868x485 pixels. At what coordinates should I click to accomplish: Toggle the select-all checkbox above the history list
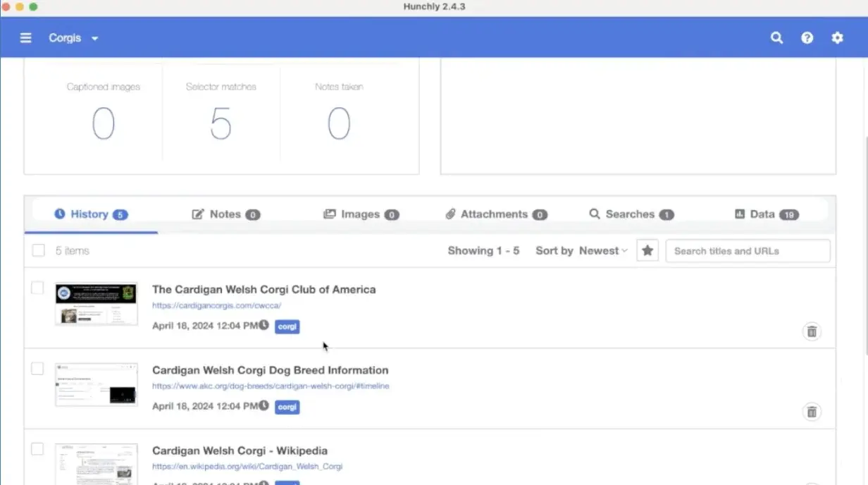point(38,250)
